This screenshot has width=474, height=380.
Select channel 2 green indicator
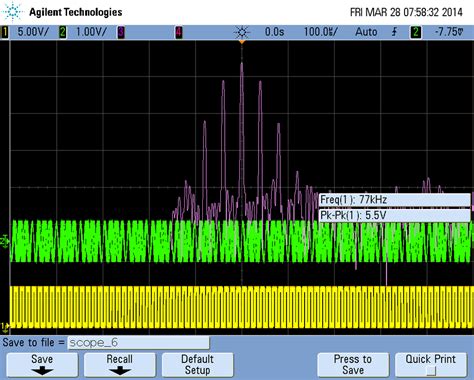coord(62,32)
